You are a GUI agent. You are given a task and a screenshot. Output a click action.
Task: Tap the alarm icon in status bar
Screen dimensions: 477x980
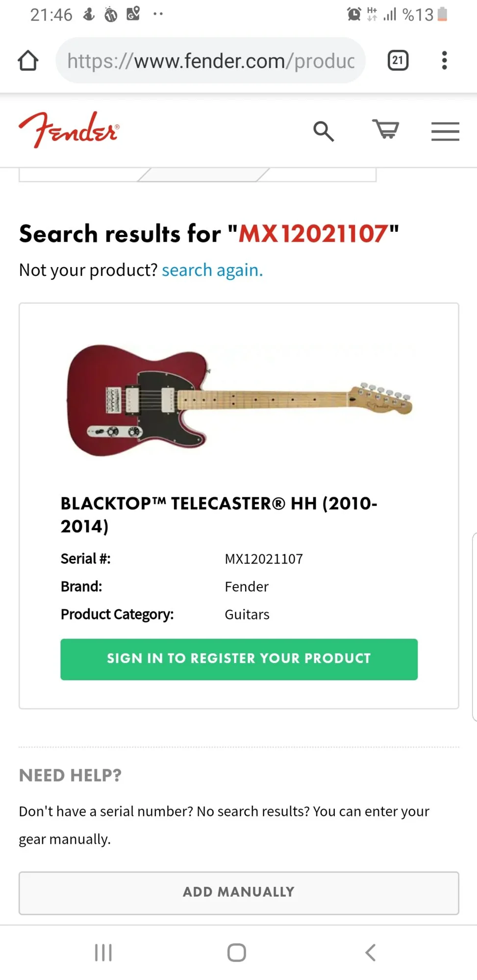click(354, 14)
